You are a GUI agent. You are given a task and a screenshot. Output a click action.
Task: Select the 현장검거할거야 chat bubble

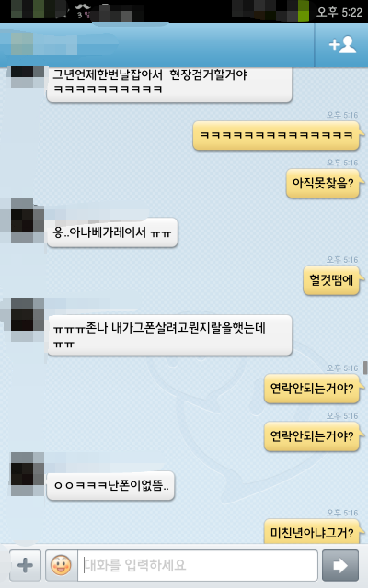point(169,84)
